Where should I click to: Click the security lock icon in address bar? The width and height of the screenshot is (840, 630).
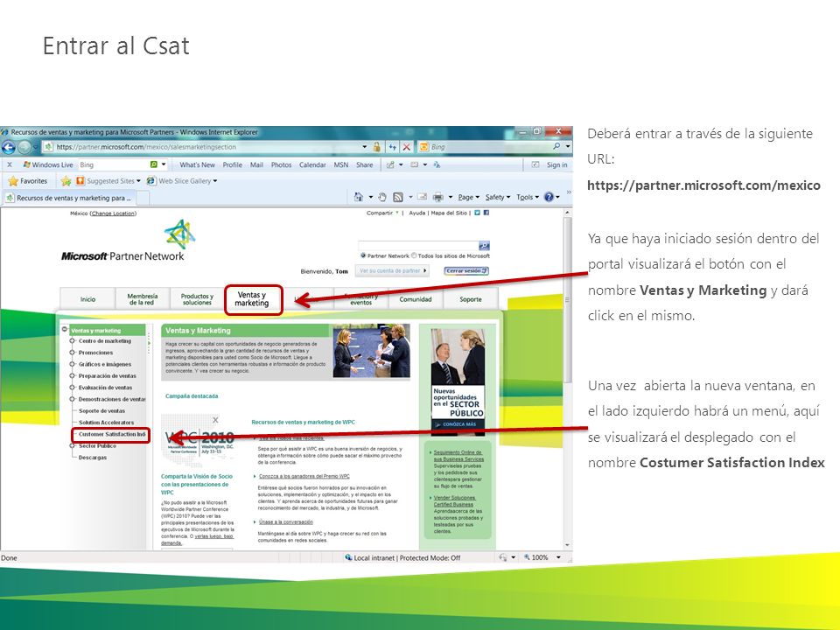[376, 147]
